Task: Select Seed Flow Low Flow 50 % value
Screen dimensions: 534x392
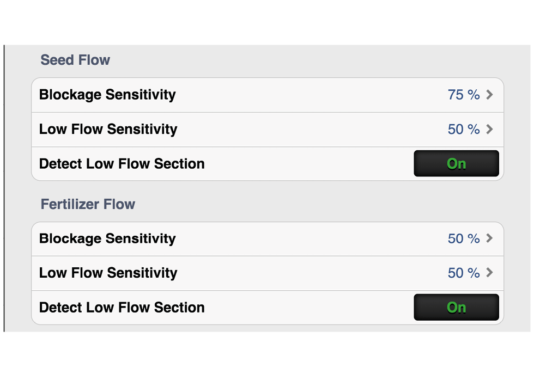Action: click(464, 129)
